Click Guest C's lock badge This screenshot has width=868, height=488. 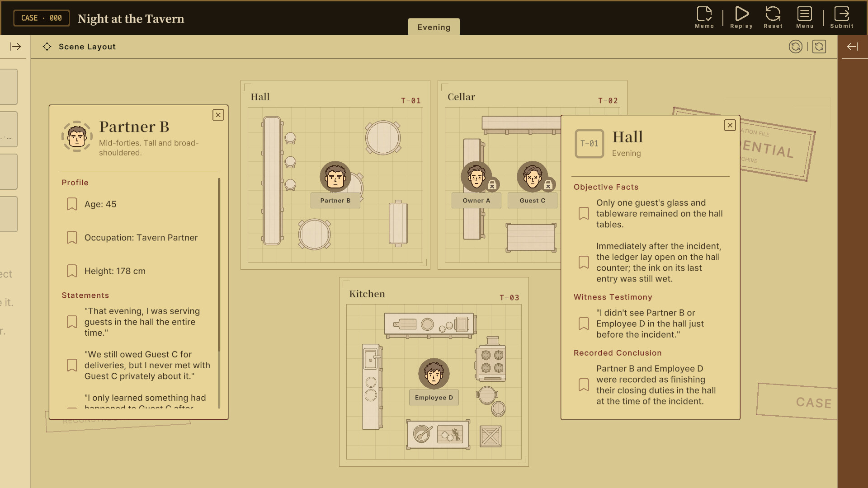tap(548, 185)
